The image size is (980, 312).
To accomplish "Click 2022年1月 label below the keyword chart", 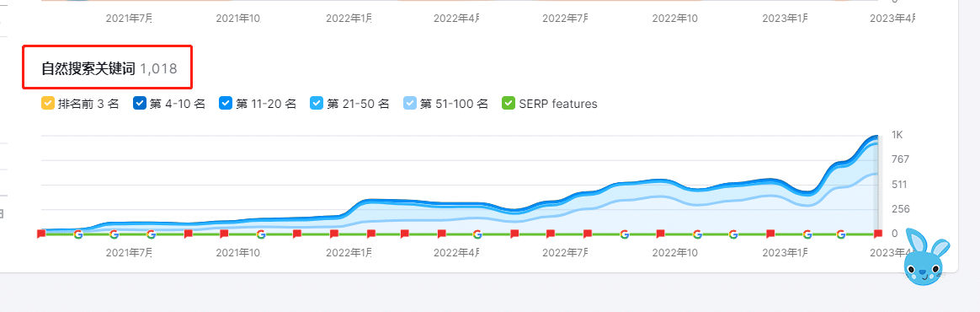I will tap(349, 253).
